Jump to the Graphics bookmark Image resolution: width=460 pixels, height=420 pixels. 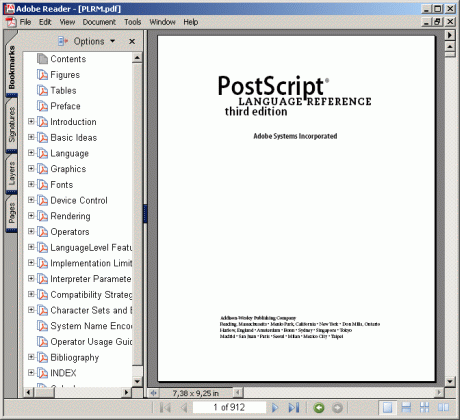click(68, 169)
